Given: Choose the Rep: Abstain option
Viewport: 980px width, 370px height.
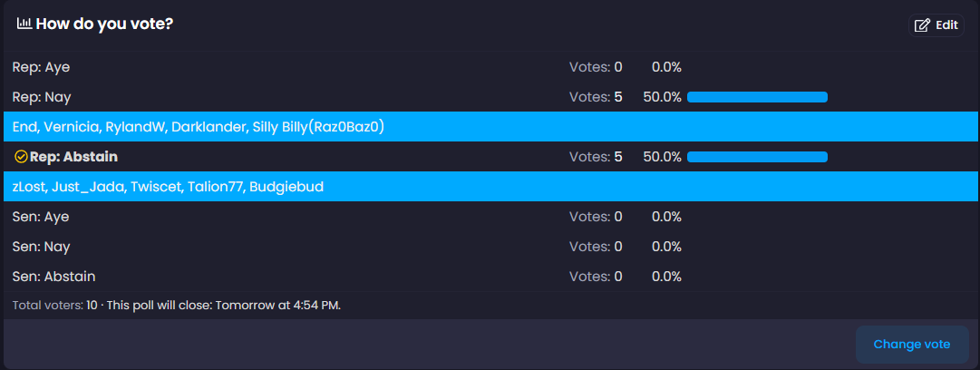Looking at the screenshot, I should [73, 157].
